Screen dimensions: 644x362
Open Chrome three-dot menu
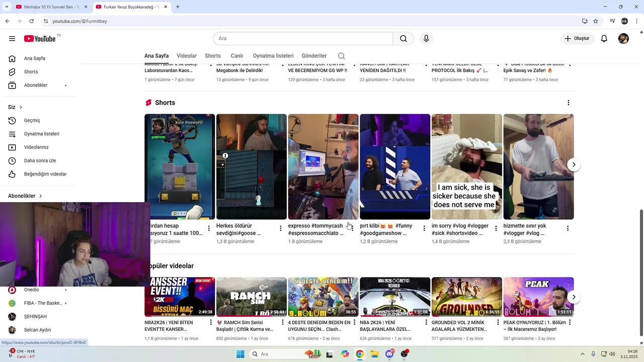pos(637,21)
